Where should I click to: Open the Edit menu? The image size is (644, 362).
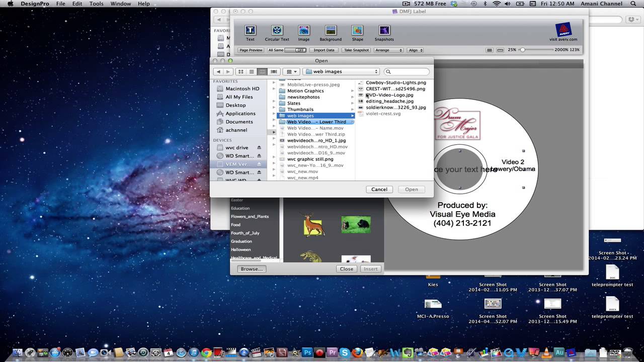coord(77,4)
